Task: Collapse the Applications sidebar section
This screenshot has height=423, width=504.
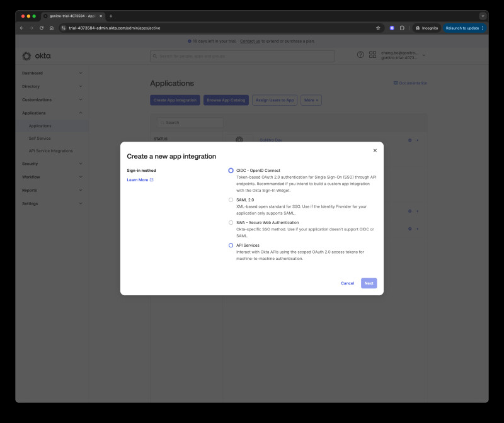Action: coord(52,113)
